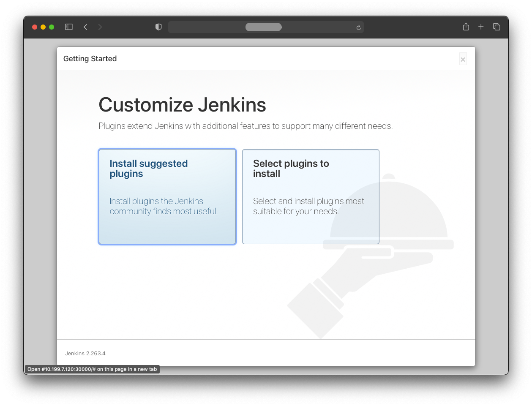Choose Install suggested plugins option

click(x=167, y=196)
